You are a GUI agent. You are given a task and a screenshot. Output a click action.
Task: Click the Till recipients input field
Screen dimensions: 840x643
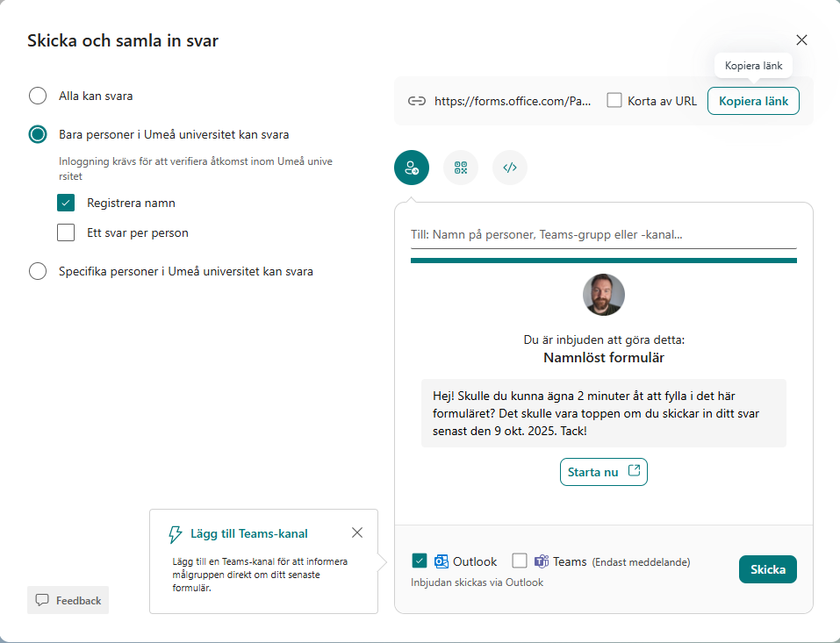(603, 235)
